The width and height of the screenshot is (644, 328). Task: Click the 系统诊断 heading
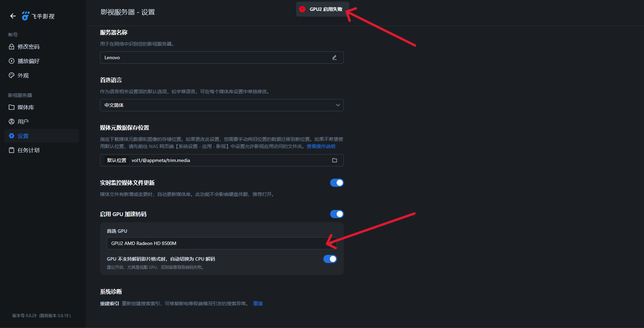(x=111, y=292)
